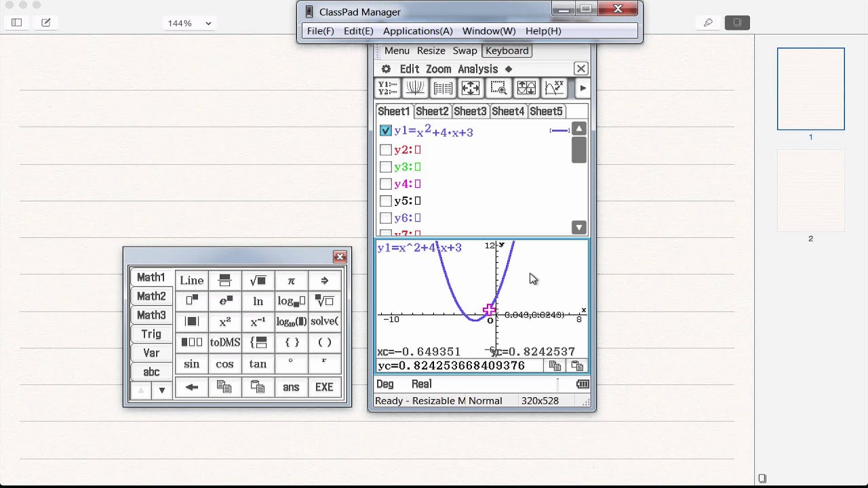Open Window(W) menu
868x488 pixels.
point(489,31)
